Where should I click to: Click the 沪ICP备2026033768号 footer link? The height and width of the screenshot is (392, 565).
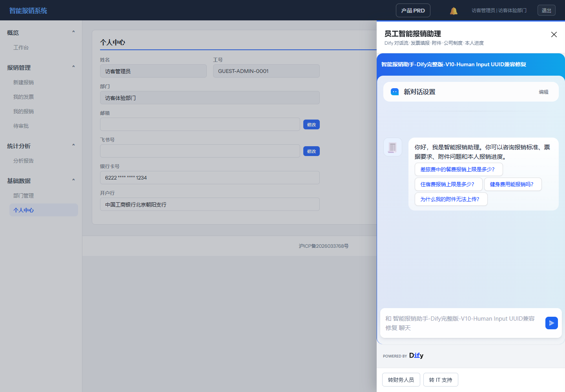tap(324, 246)
